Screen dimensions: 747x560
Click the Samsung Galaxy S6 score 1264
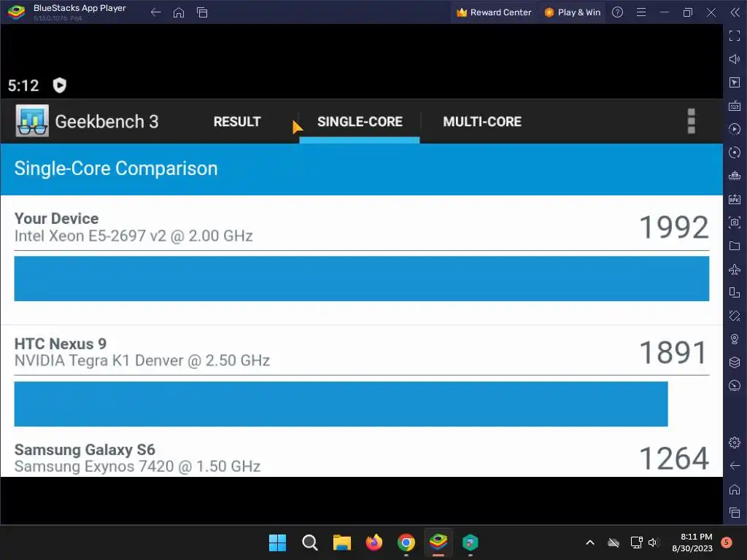[673, 458]
